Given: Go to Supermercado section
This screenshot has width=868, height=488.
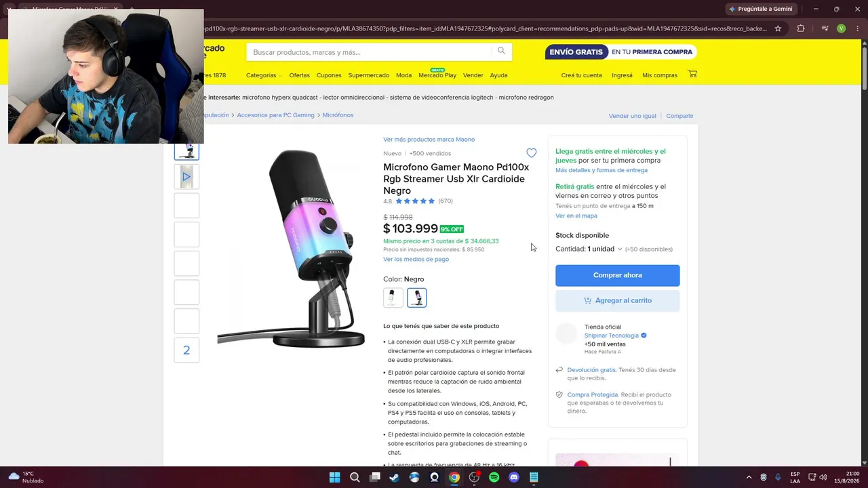Looking at the screenshot, I should pyautogui.click(x=369, y=75).
